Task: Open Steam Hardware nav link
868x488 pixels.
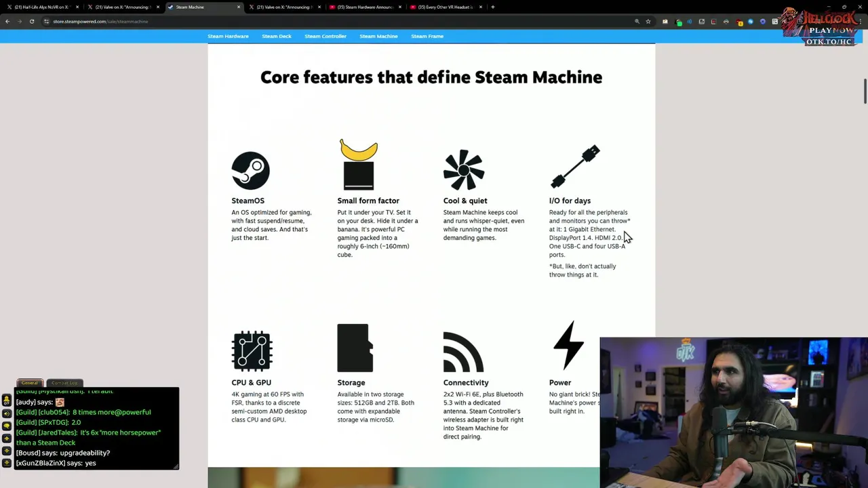Action: click(228, 36)
